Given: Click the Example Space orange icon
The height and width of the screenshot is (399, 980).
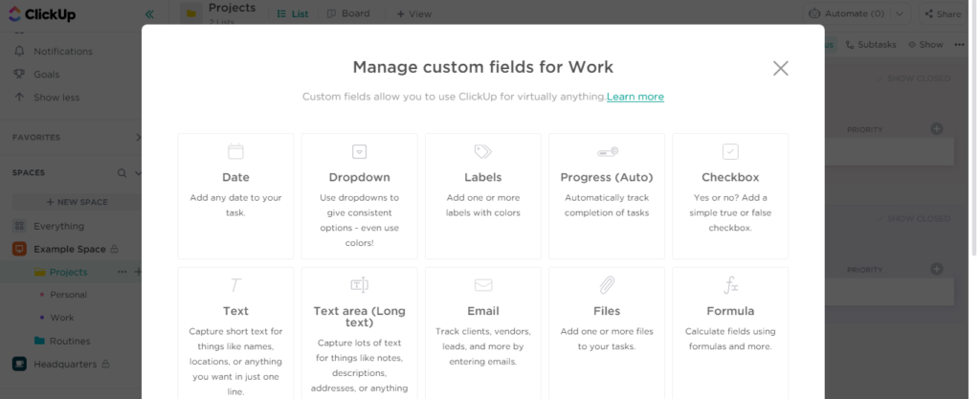Looking at the screenshot, I should coord(19,249).
